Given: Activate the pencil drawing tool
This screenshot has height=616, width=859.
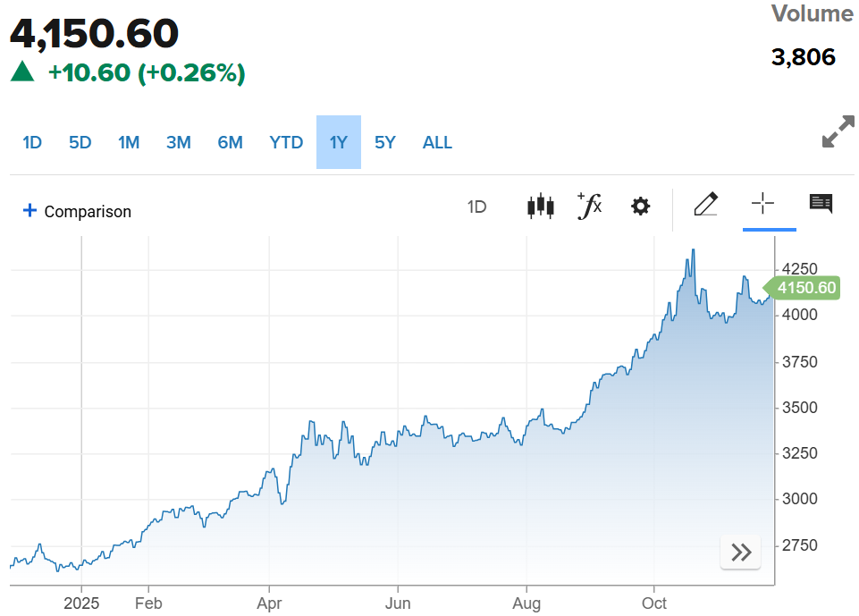Looking at the screenshot, I should tap(705, 205).
